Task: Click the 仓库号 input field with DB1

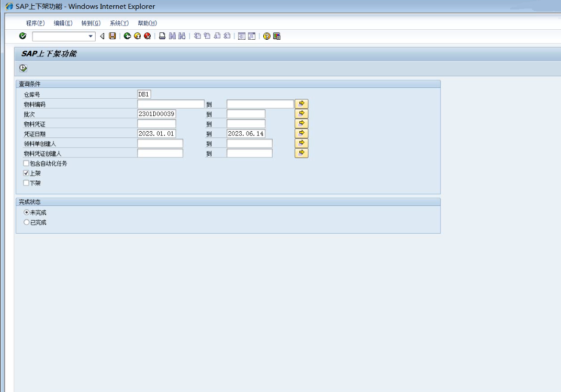Action: point(144,94)
